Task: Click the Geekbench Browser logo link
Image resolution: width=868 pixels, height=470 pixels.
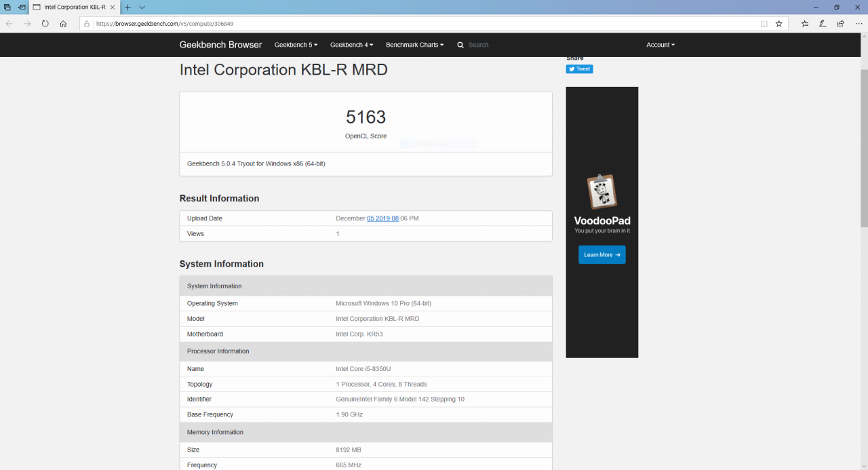Action: pyautogui.click(x=220, y=45)
